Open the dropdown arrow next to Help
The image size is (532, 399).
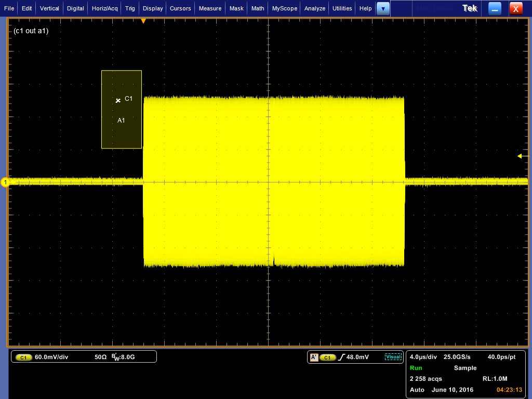click(x=383, y=8)
